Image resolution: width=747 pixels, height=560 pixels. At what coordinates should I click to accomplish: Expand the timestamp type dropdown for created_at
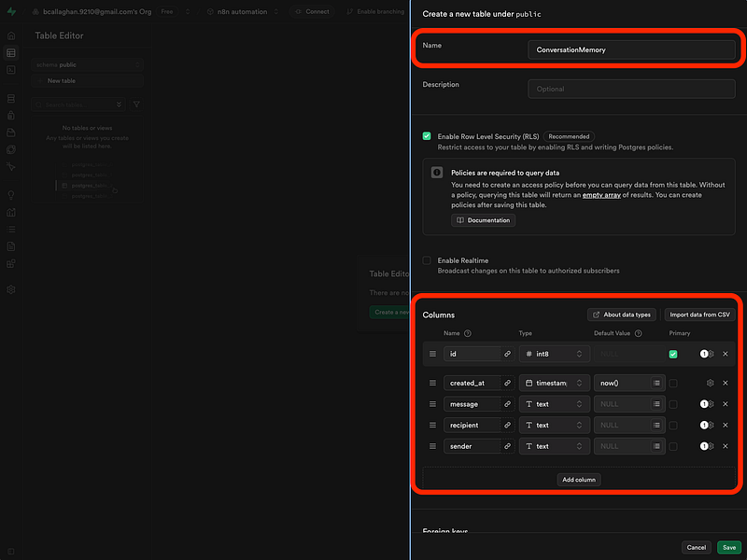coord(555,383)
